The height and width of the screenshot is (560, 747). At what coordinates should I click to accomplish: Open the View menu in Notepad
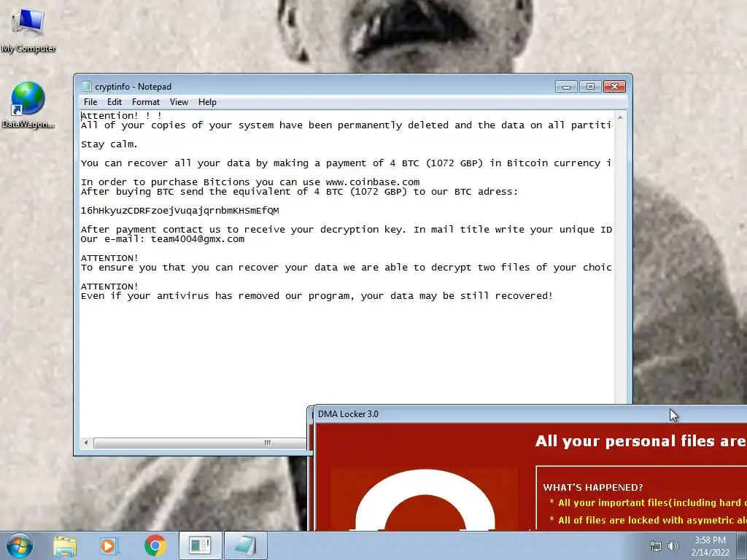tap(179, 102)
